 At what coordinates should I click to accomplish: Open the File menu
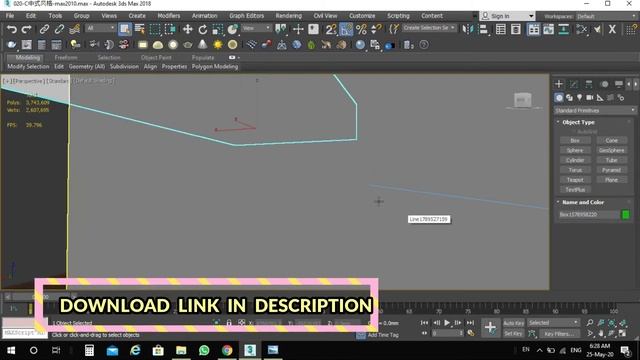coord(10,16)
